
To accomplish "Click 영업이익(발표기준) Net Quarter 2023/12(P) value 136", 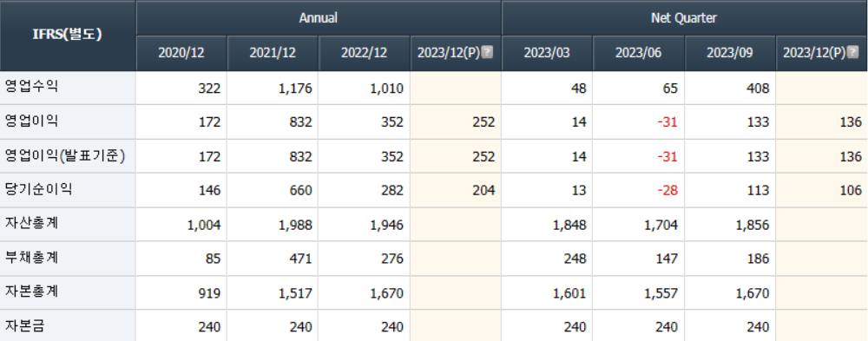I will (851, 157).
